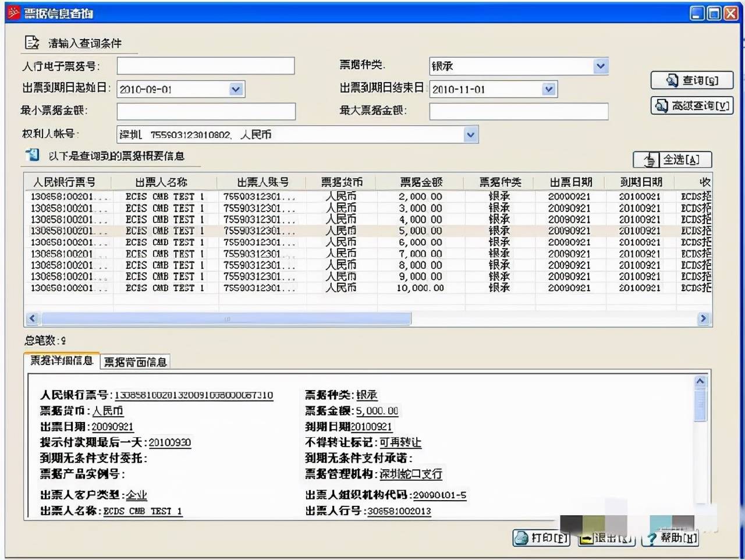
Task: Sort by 出票人账号 column header
Action: pos(262,182)
